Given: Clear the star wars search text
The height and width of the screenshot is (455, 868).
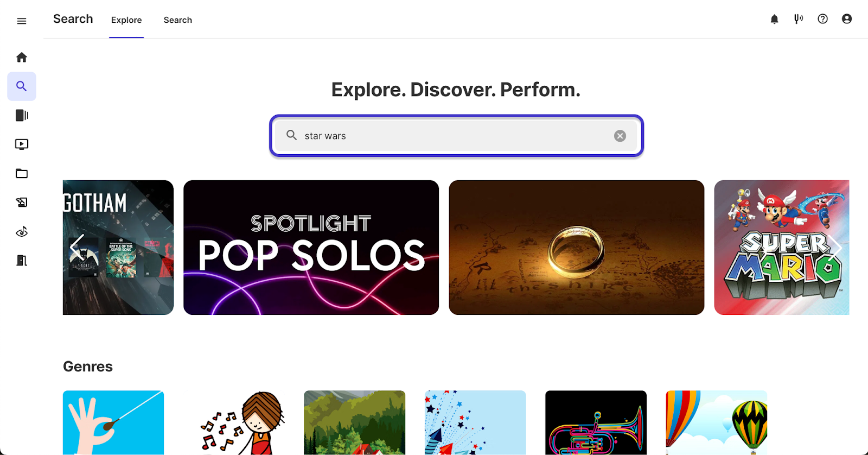Looking at the screenshot, I should click(x=620, y=136).
